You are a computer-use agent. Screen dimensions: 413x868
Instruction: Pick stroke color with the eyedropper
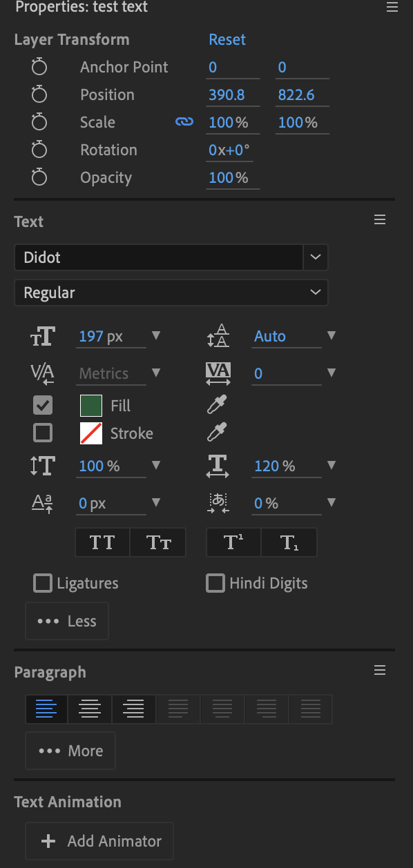click(x=217, y=433)
